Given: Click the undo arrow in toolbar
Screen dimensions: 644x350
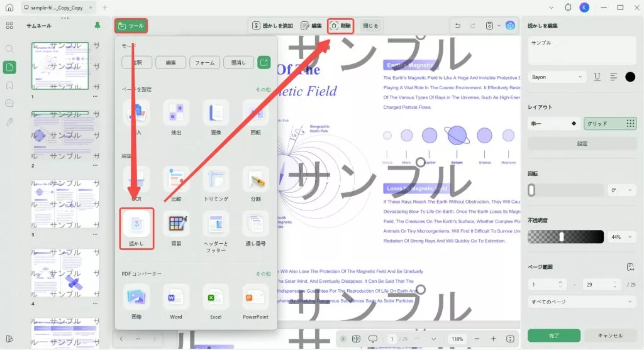Looking at the screenshot, I should [x=458, y=25].
